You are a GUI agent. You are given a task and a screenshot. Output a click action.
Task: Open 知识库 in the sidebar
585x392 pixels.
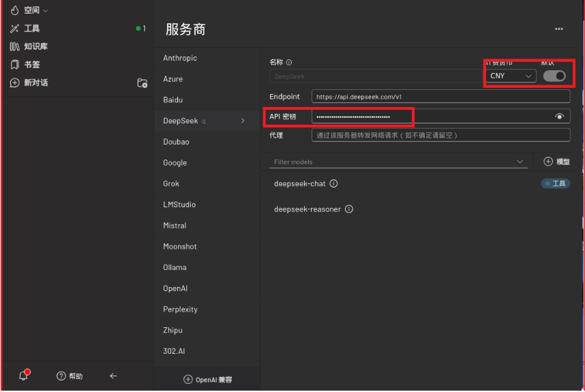35,46
